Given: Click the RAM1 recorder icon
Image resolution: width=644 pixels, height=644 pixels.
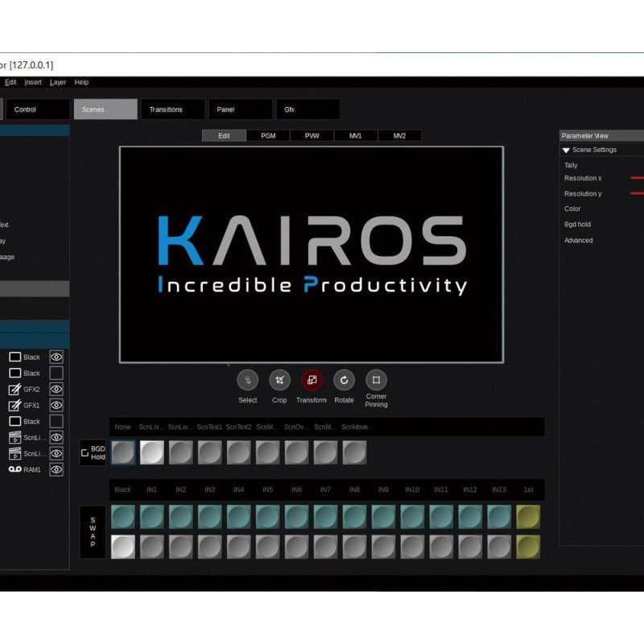Looking at the screenshot, I should click(14, 469).
